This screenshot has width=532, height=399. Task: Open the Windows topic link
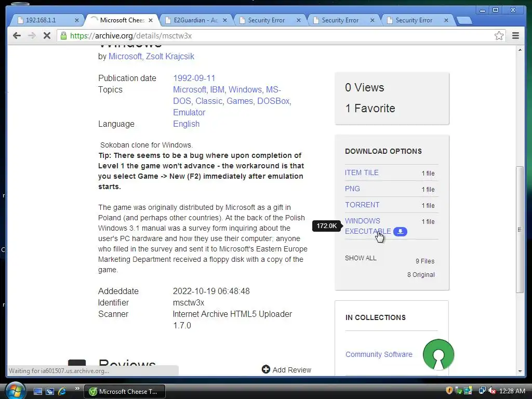click(245, 89)
